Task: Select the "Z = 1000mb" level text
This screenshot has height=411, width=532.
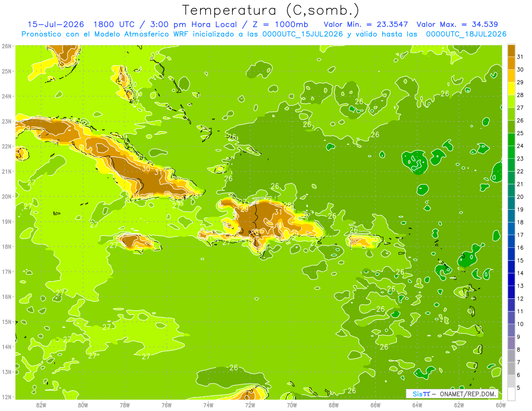Action: tap(280, 24)
